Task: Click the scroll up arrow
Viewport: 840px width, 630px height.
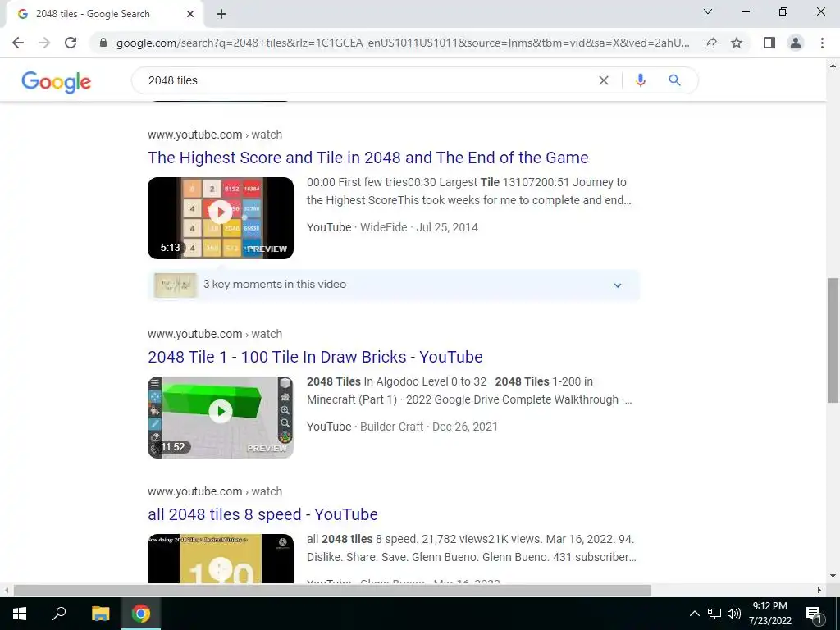Action: tap(833, 66)
